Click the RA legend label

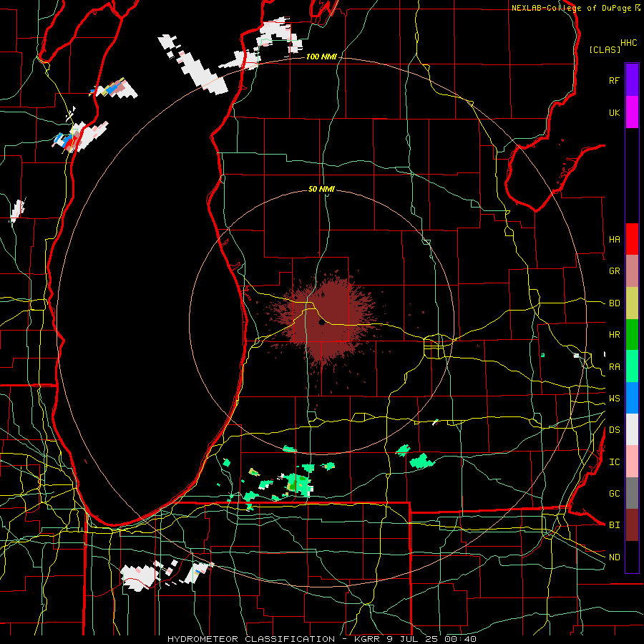(x=614, y=367)
